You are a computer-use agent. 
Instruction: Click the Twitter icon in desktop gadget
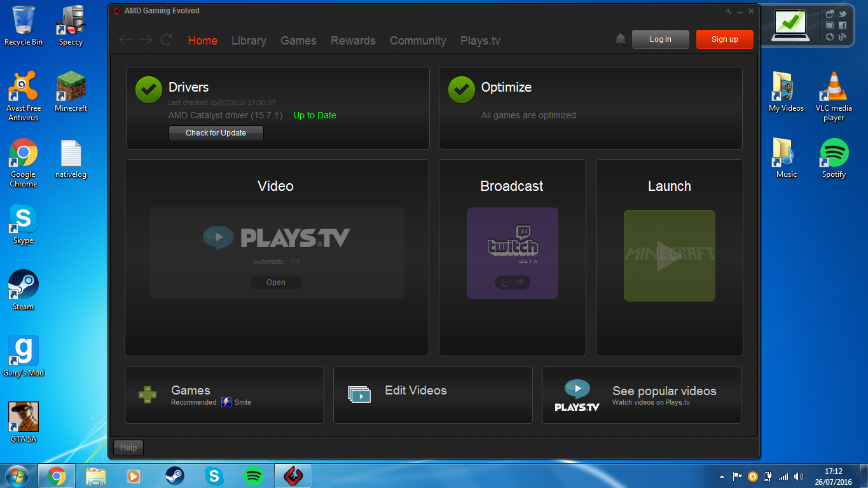[843, 14]
